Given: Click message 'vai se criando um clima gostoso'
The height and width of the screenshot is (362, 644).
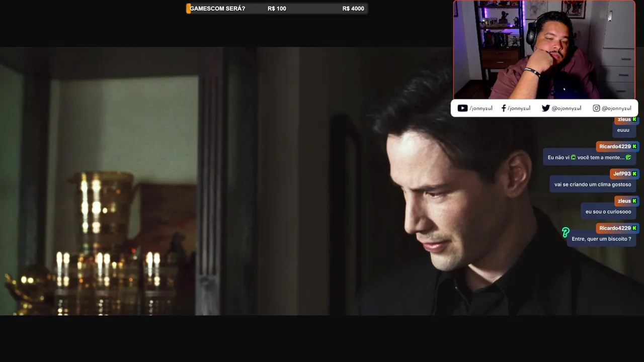Looking at the screenshot, I should pos(593,185).
